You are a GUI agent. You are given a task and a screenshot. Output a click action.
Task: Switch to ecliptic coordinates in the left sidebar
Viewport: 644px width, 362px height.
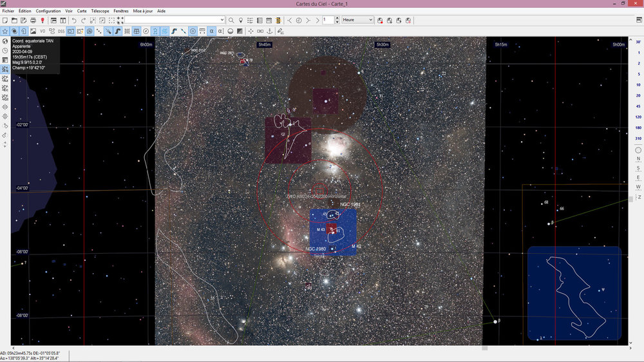tap(5, 88)
